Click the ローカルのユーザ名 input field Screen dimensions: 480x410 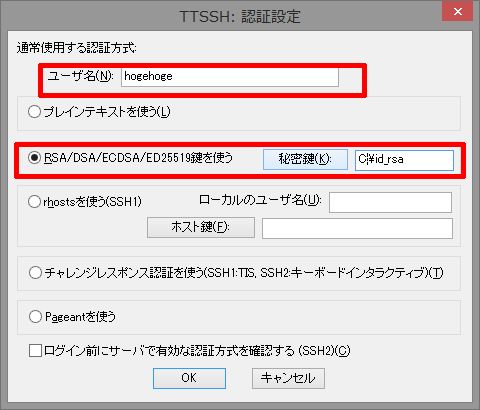point(390,202)
